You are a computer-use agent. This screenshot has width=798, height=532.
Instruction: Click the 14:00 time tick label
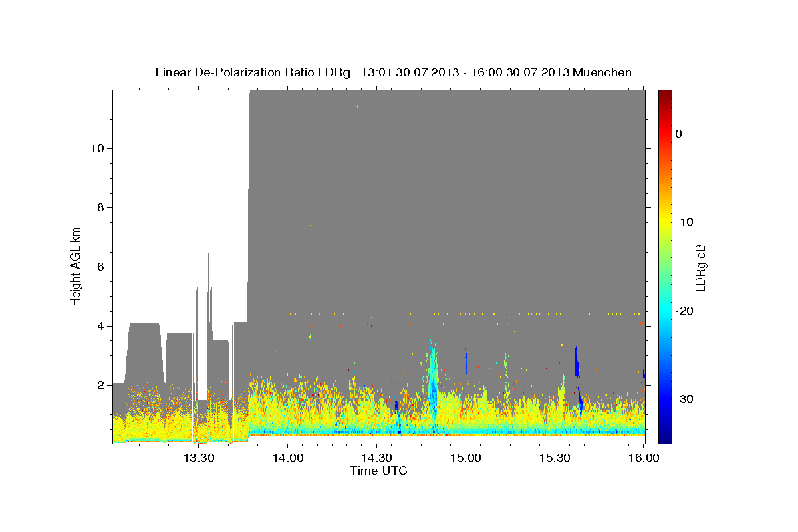(x=287, y=458)
